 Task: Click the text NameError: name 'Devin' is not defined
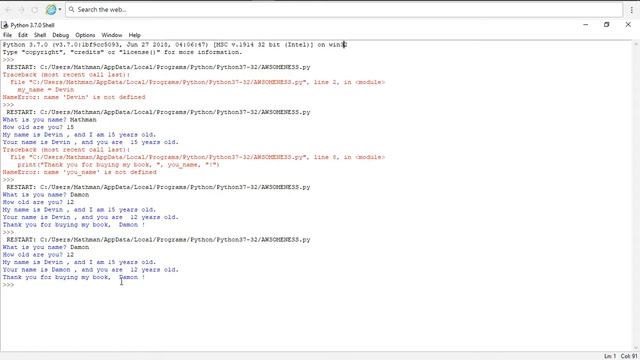(x=74, y=97)
